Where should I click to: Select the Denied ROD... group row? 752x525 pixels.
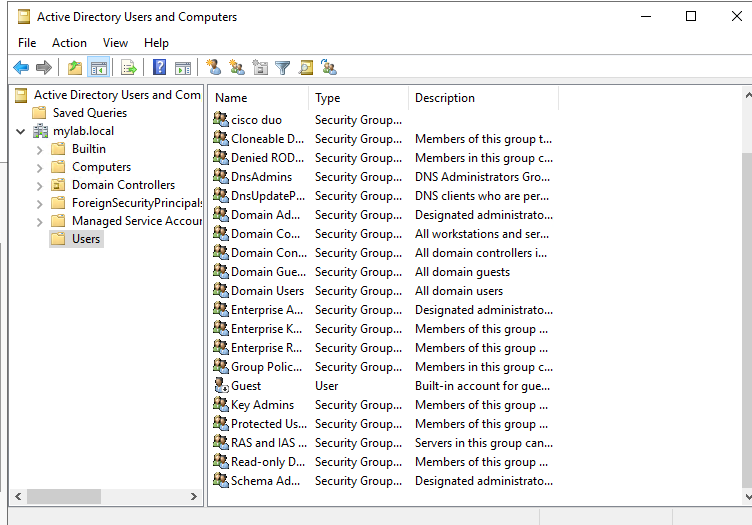click(383, 158)
